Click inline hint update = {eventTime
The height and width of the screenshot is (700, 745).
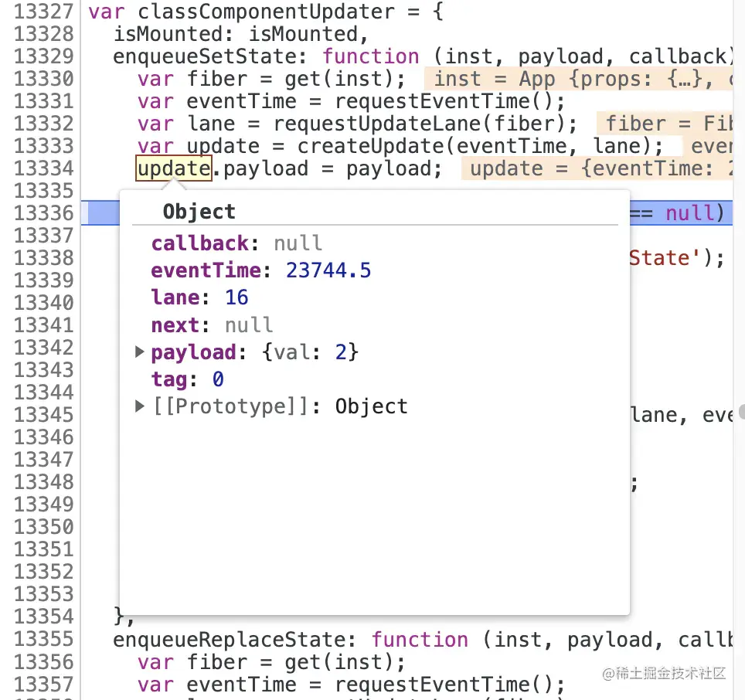coord(597,168)
